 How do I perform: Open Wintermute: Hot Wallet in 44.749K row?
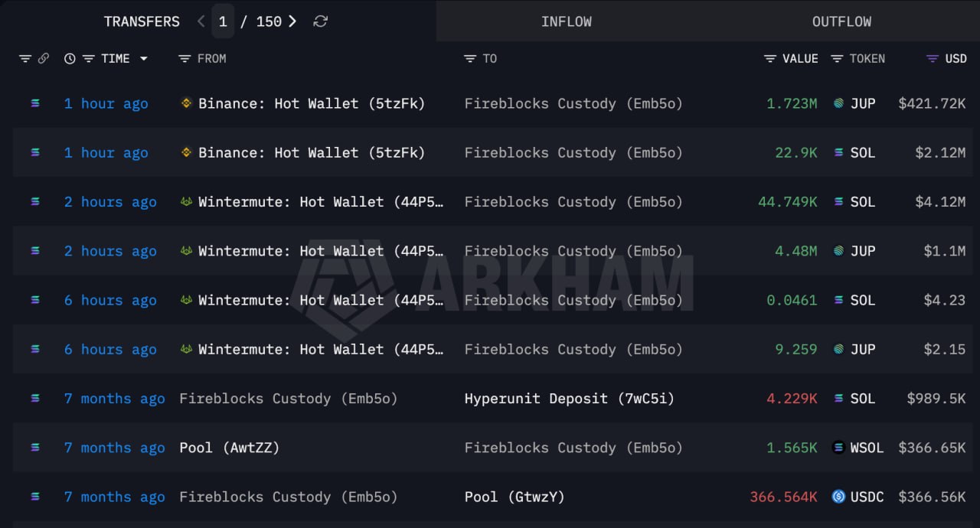coord(321,201)
